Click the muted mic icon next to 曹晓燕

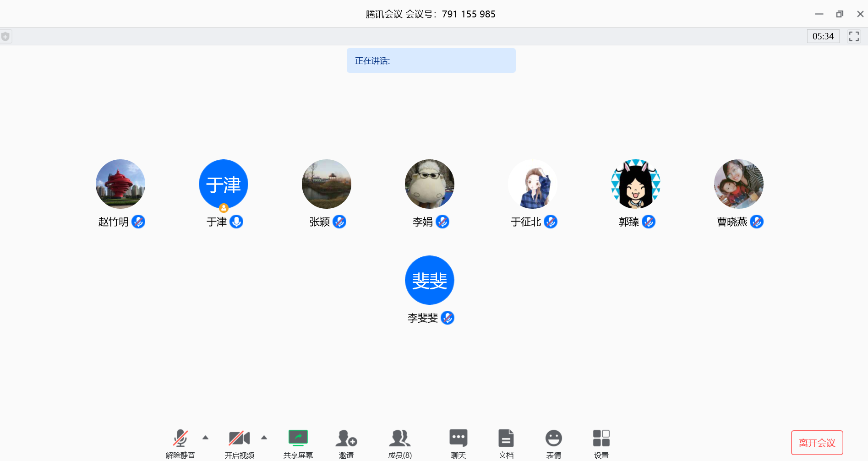tap(757, 222)
